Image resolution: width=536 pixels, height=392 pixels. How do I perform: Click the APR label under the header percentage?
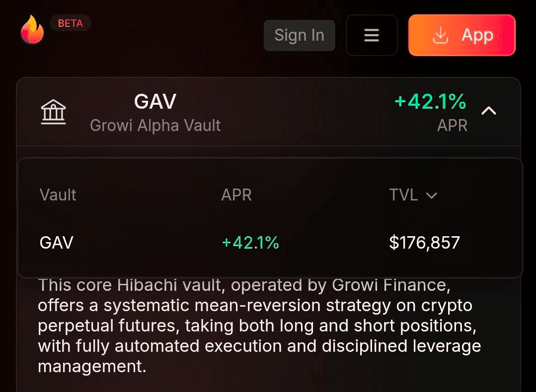[452, 126]
